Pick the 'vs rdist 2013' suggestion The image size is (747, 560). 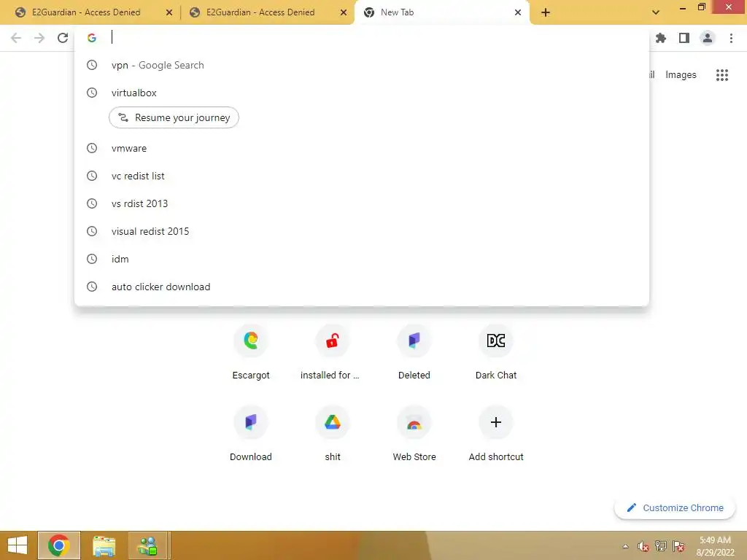362,203
